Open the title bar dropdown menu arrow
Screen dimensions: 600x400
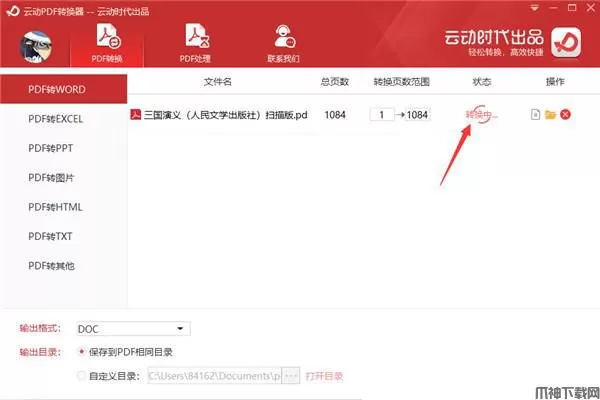coord(535,8)
